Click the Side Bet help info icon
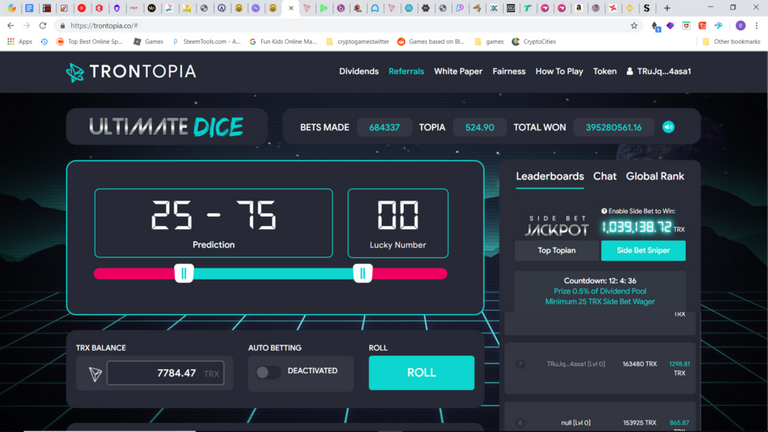Image resolution: width=768 pixels, height=432 pixels. tap(604, 211)
